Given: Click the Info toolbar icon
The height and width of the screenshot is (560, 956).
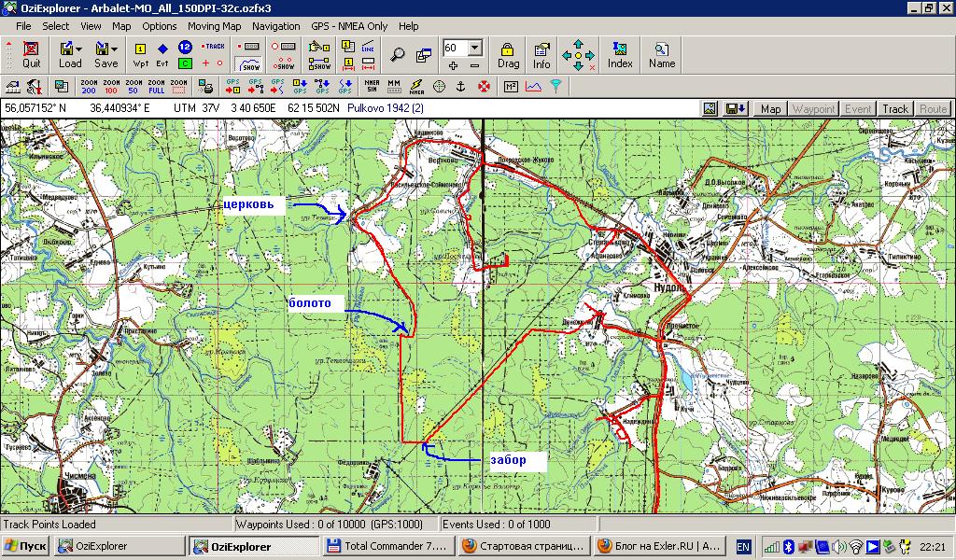Looking at the screenshot, I should [541, 54].
